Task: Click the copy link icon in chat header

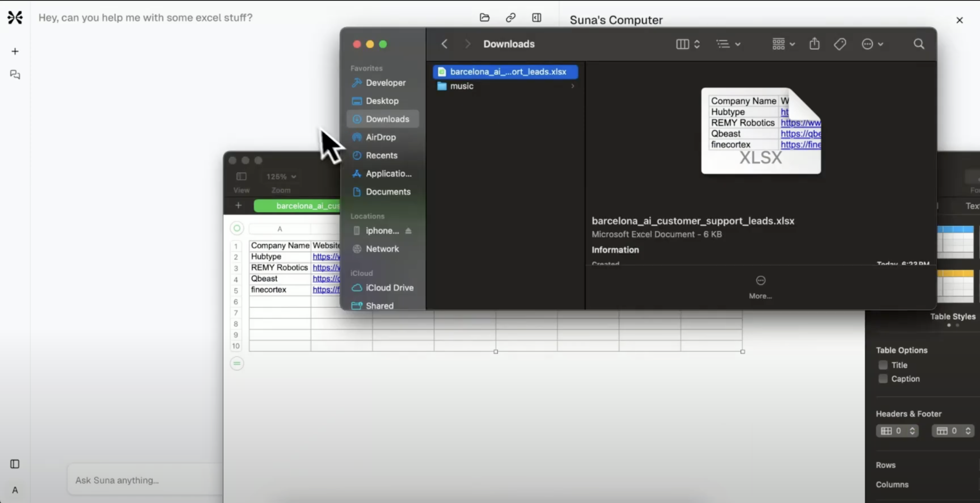Action: (x=510, y=18)
